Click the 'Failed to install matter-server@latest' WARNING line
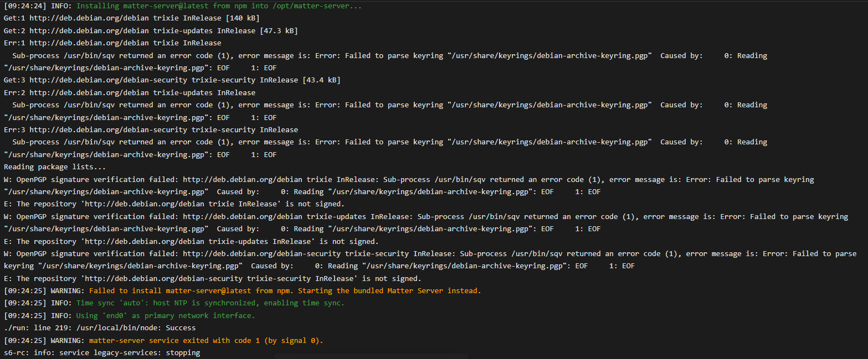Image resolution: width=868 pixels, height=359 pixels. click(x=243, y=290)
